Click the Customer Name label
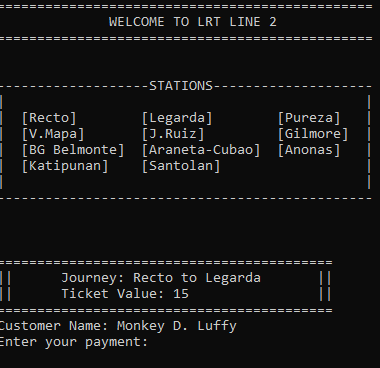 point(53,326)
